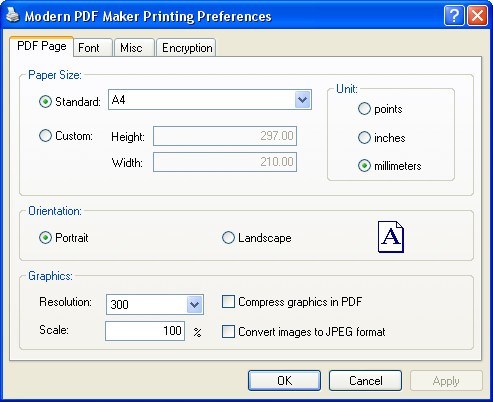Viewport: 493px width, 402px height.
Task: Click the "Orientation:" group heading
Action: [x=55, y=211]
